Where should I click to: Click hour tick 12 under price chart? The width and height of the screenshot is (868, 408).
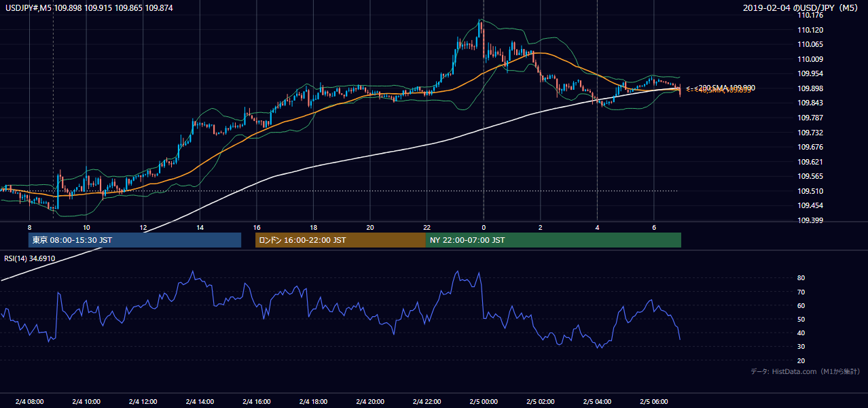[x=143, y=227]
